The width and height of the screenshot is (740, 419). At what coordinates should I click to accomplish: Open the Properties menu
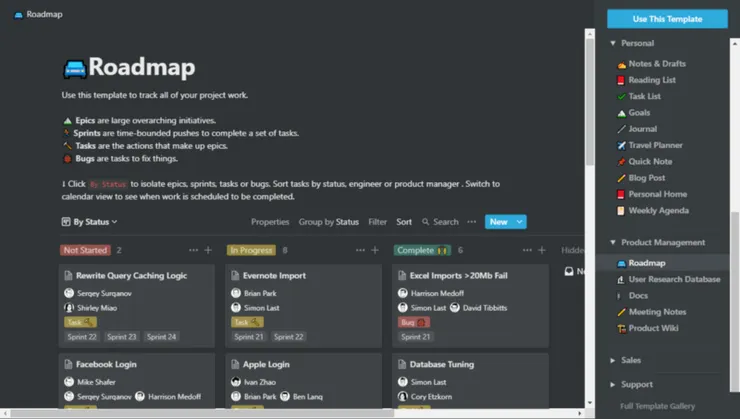(x=270, y=222)
